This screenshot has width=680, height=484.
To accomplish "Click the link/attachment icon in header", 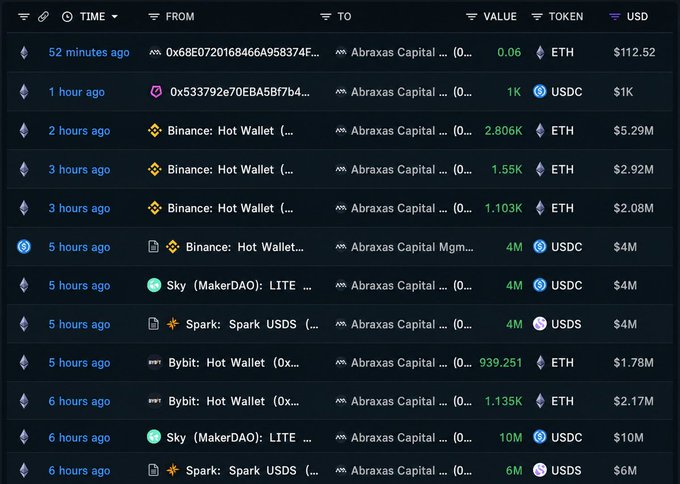I will 43,17.
